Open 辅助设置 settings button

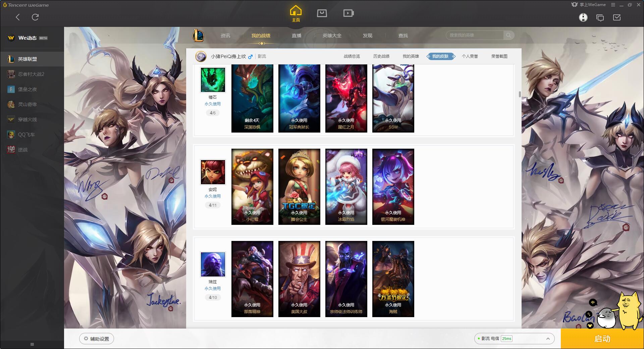tap(97, 339)
